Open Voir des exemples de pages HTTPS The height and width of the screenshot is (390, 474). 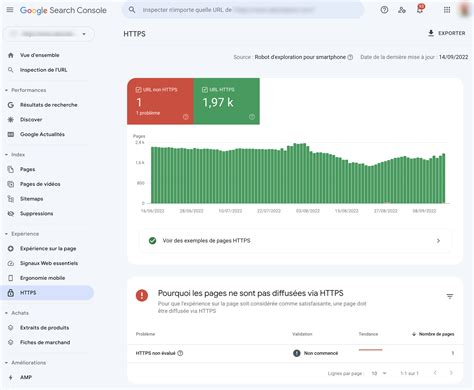pos(295,241)
